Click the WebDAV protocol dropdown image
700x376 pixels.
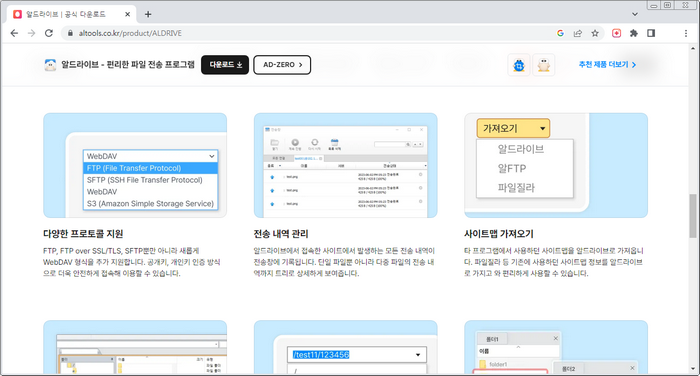click(x=135, y=165)
